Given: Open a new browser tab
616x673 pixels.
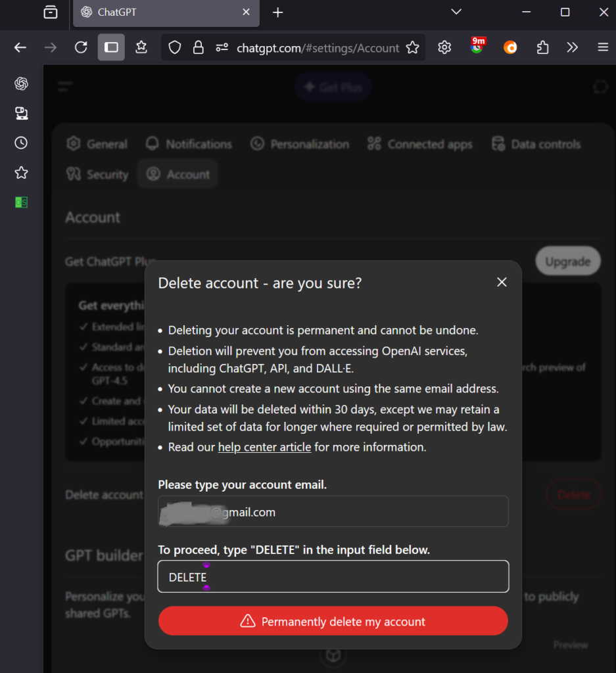Looking at the screenshot, I should coord(277,12).
